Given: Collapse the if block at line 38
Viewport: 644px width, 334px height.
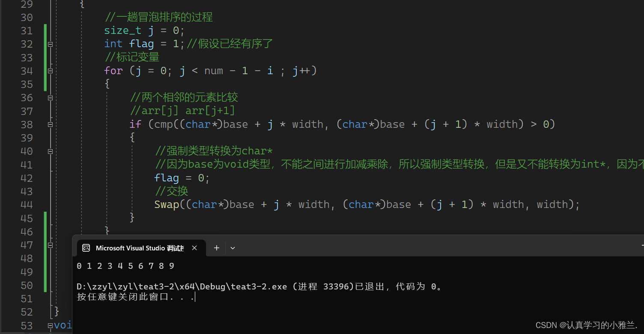Looking at the screenshot, I should tap(51, 124).
